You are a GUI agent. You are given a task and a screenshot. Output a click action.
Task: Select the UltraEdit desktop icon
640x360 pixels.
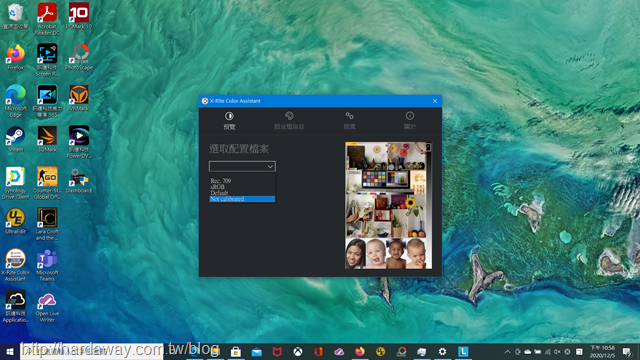tap(16, 221)
